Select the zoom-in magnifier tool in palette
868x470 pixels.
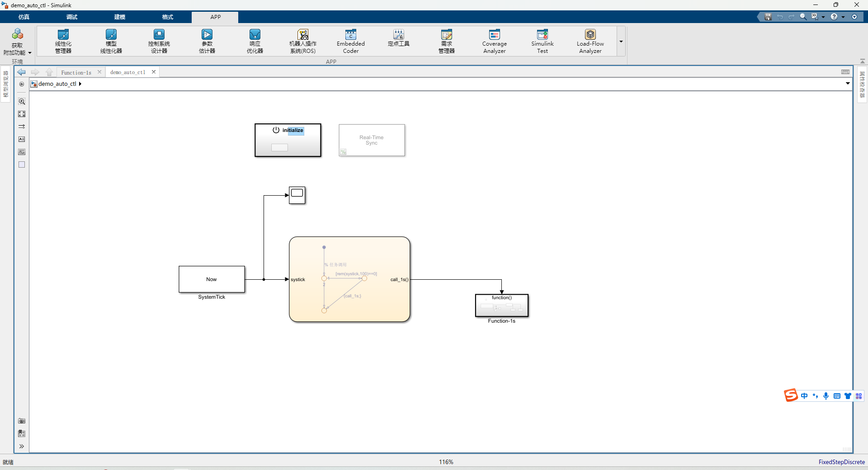point(22,101)
